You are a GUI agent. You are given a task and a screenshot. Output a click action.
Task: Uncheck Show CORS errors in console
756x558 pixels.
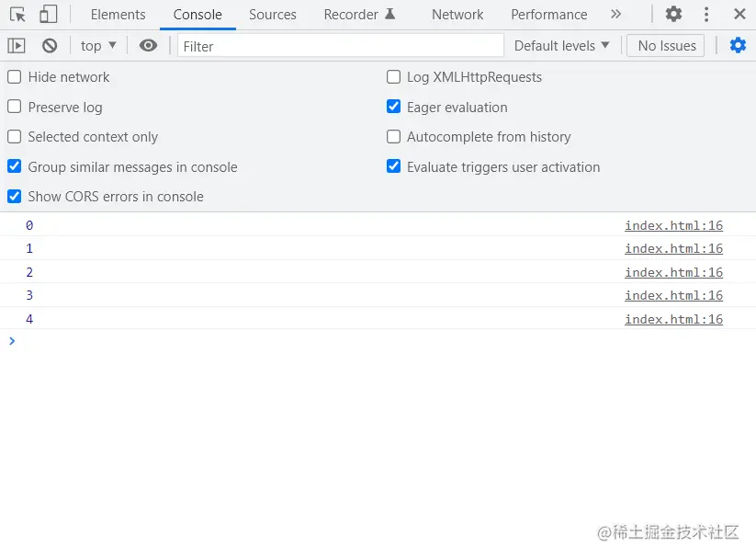click(x=15, y=197)
